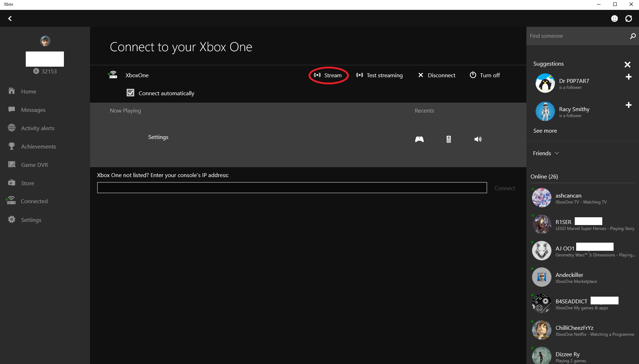Click See more suggestions
The height and width of the screenshot is (364, 639).
coord(545,131)
